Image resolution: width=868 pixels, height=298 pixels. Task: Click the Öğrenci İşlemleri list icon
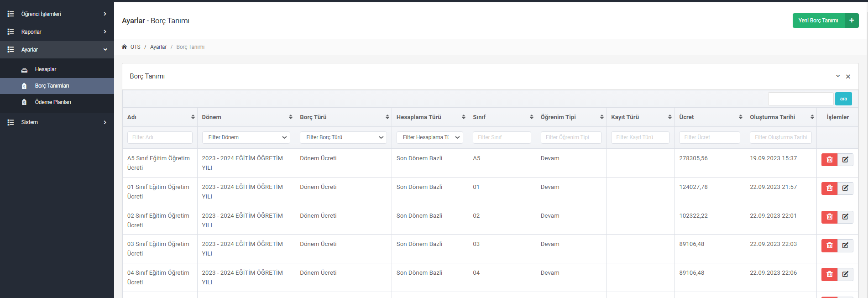pyautogui.click(x=10, y=14)
